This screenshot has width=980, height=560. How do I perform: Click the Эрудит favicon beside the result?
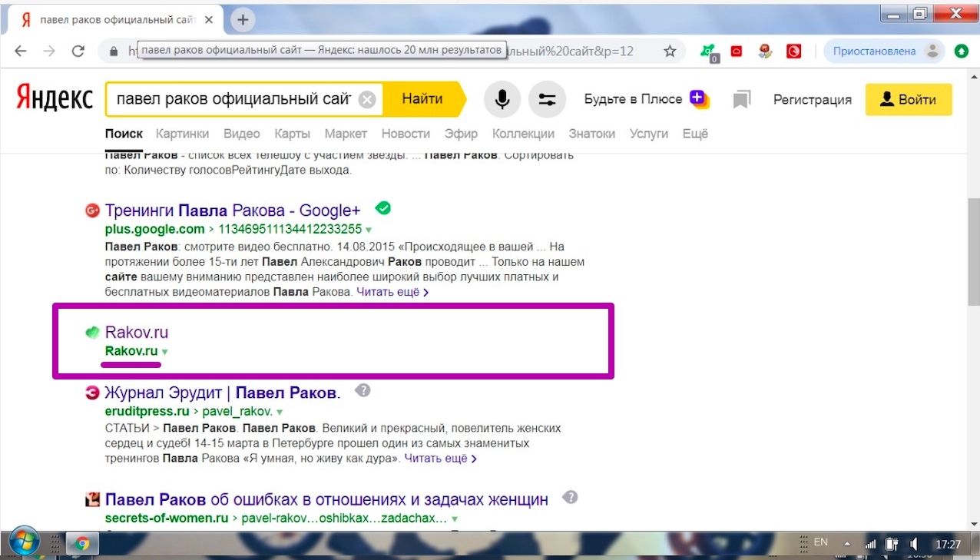(x=92, y=393)
